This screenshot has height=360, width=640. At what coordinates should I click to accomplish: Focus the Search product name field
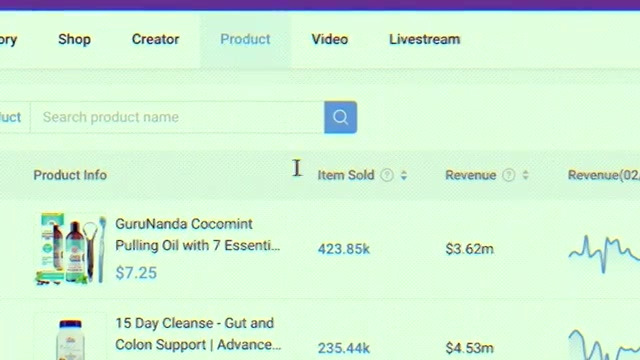[x=177, y=117]
